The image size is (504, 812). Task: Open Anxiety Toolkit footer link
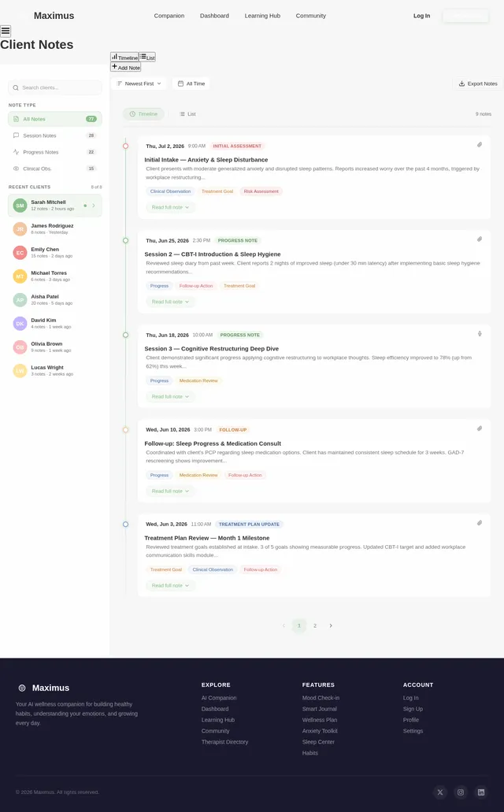click(x=320, y=731)
